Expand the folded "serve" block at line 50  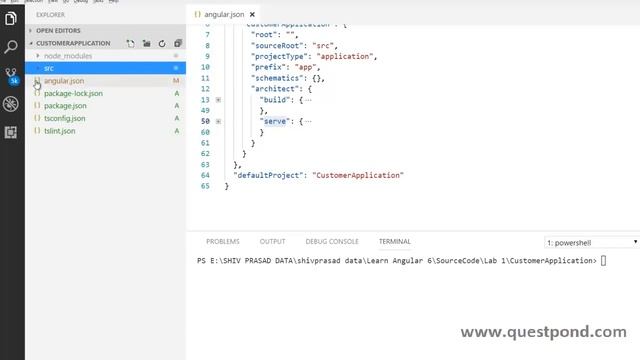pyautogui.click(x=218, y=122)
